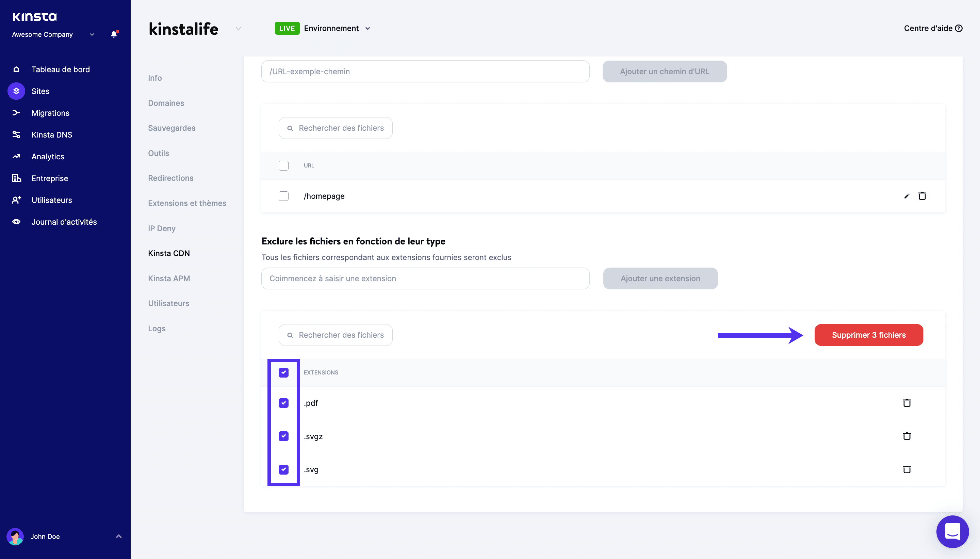This screenshot has width=980, height=559.
Task: Delete the .svg extension row
Action: (907, 469)
